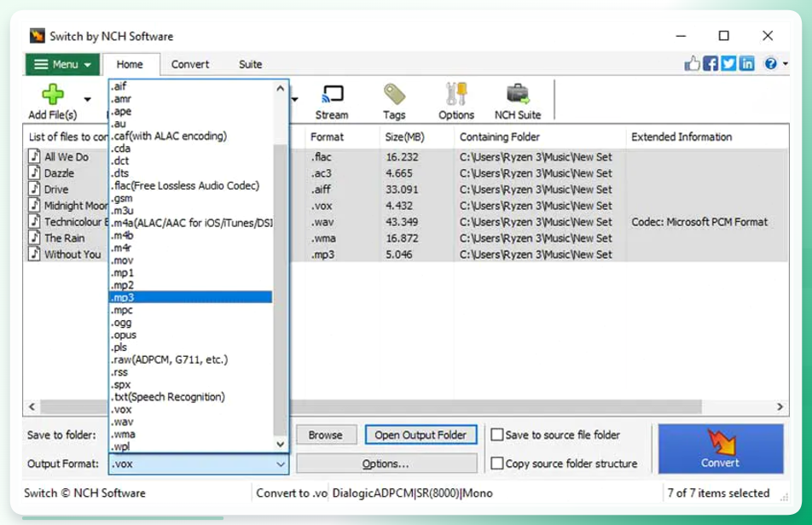Launch the NCH Suite briefcase icon
This screenshot has width=812, height=525.
point(518,94)
